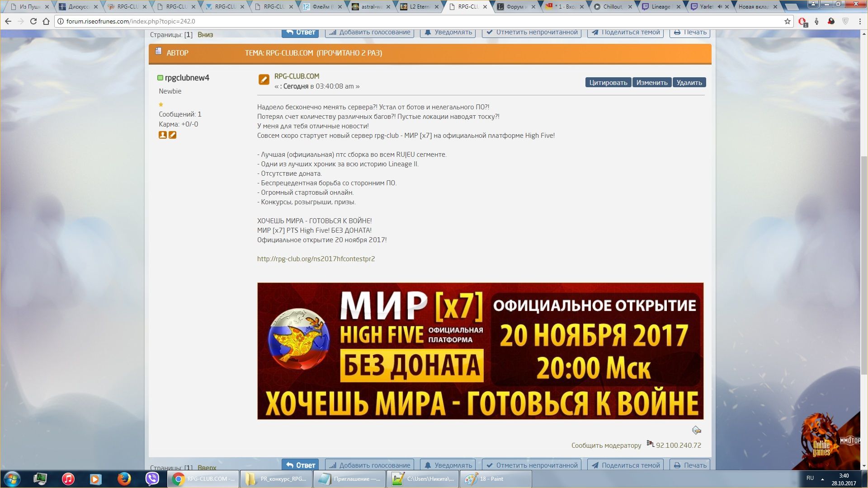Click the МИР x7 banner image
The width and height of the screenshot is (868, 488).
tap(480, 351)
